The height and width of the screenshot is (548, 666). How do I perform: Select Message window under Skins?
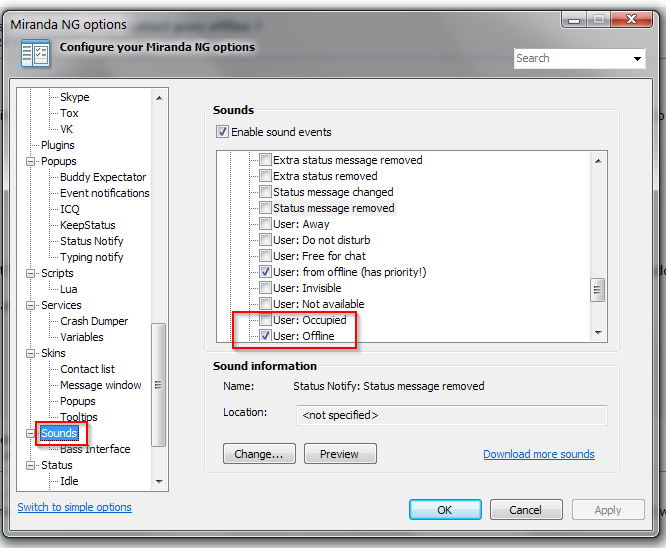click(x=101, y=385)
